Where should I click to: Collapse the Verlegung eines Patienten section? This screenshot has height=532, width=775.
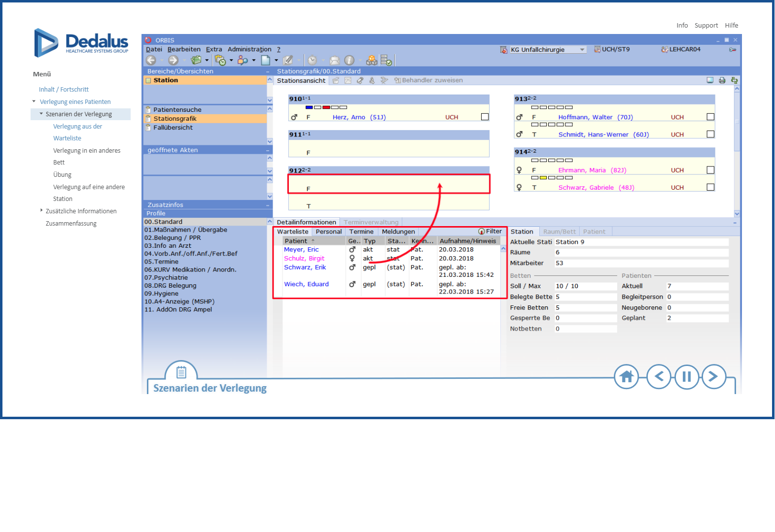tap(34, 101)
